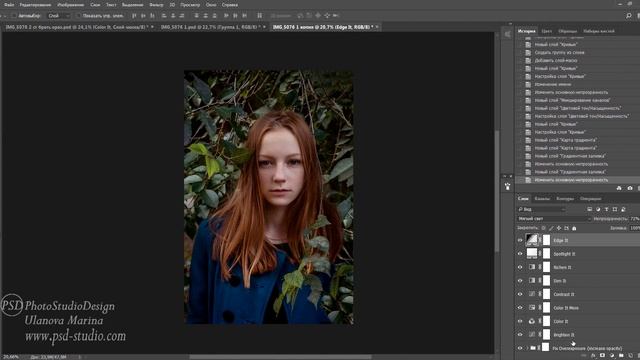The width and height of the screenshot is (640, 360).
Task: Switch to the Слои panel tab
Action: coord(523,199)
